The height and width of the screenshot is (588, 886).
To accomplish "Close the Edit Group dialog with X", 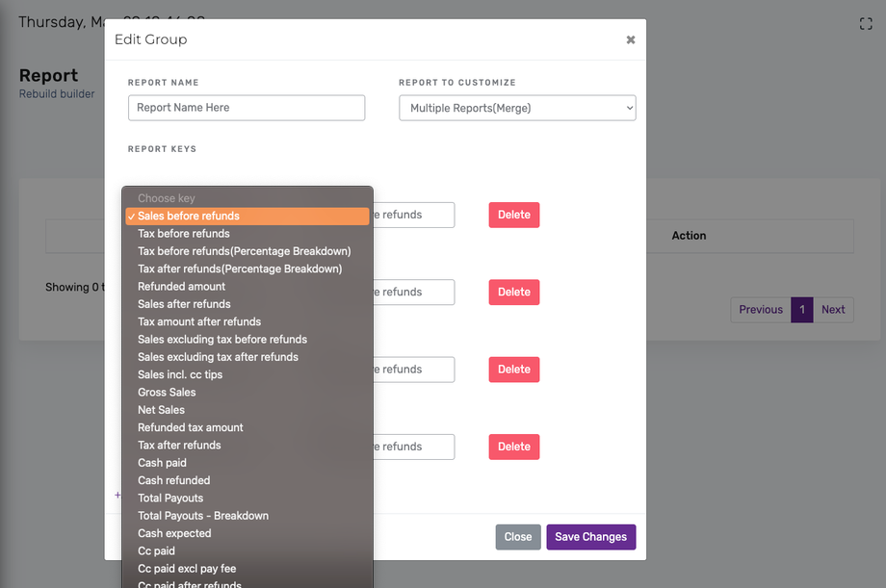I will point(631,39).
